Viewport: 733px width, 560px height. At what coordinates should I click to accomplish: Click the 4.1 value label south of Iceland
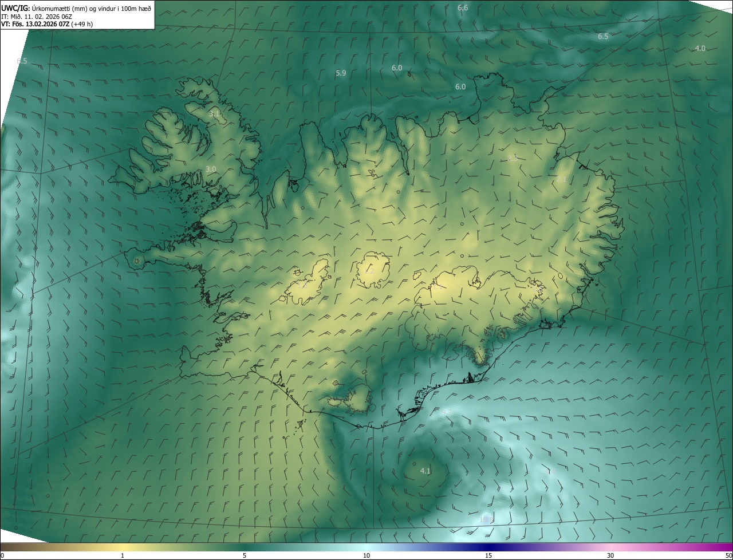(425, 471)
